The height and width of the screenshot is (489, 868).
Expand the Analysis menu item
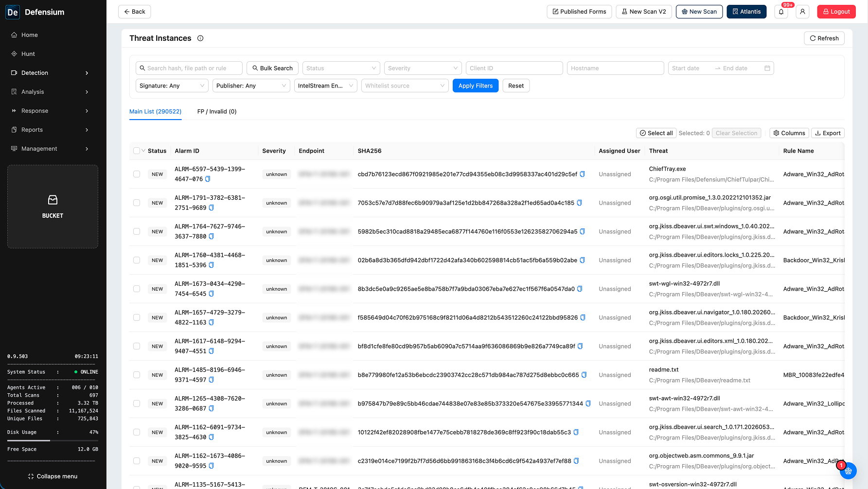[x=53, y=92]
